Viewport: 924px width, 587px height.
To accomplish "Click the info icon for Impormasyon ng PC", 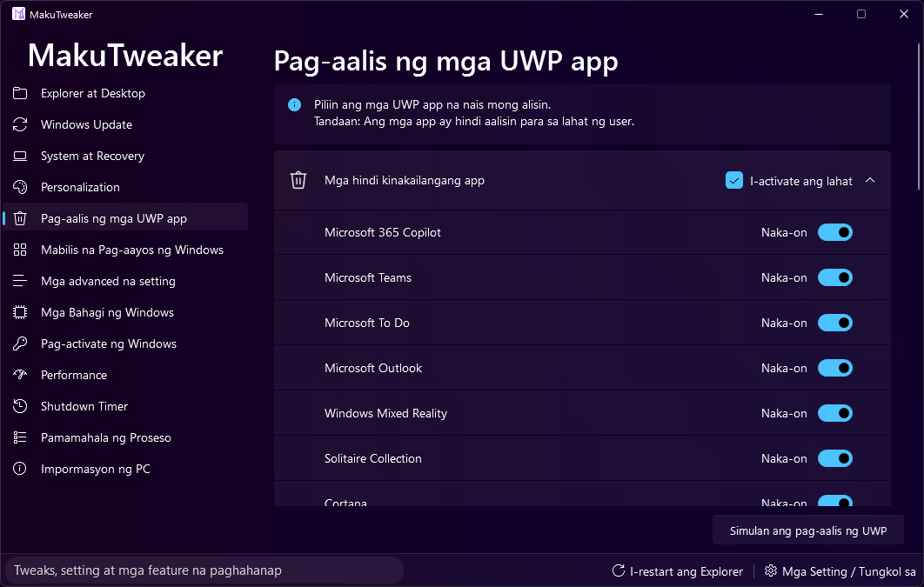I will [x=20, y=469].
